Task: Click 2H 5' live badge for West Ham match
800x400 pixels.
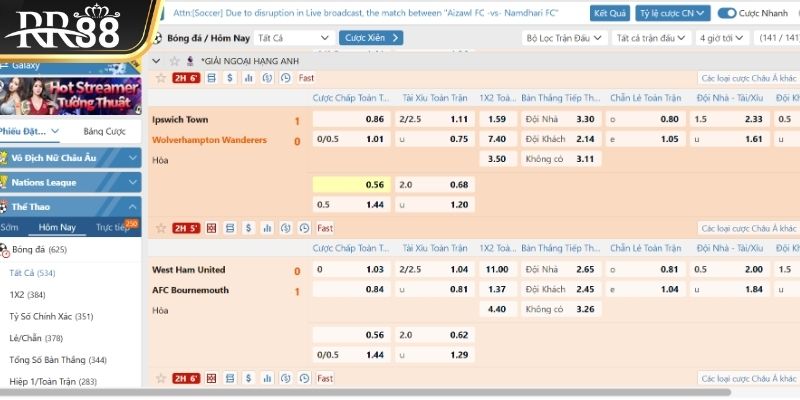Action: 186,228
